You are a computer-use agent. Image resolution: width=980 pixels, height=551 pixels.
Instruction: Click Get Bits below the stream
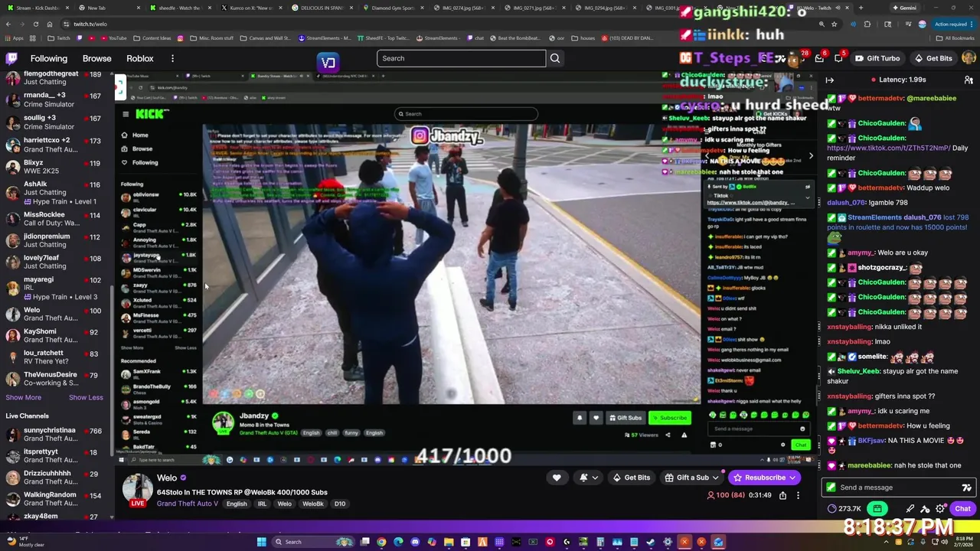point(631,478)
